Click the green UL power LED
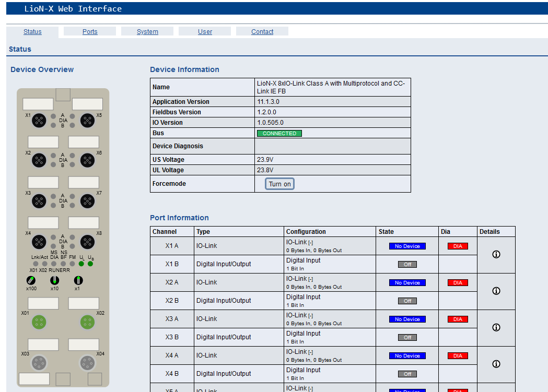Image resolution: width=548 pixels, height=392 pixels. (x=81, y=264)
